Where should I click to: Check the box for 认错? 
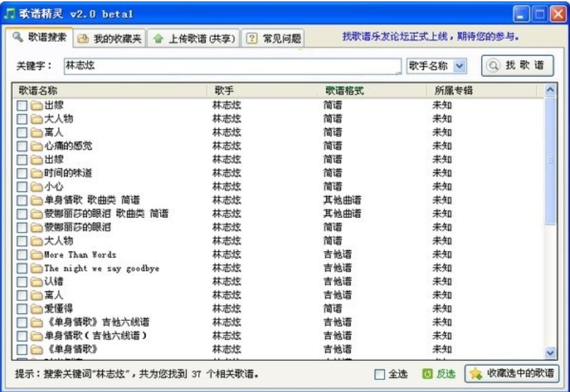pos(22,282)
